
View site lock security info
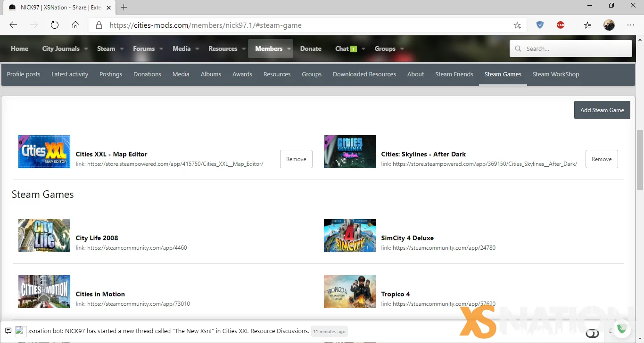click(99, 25)
